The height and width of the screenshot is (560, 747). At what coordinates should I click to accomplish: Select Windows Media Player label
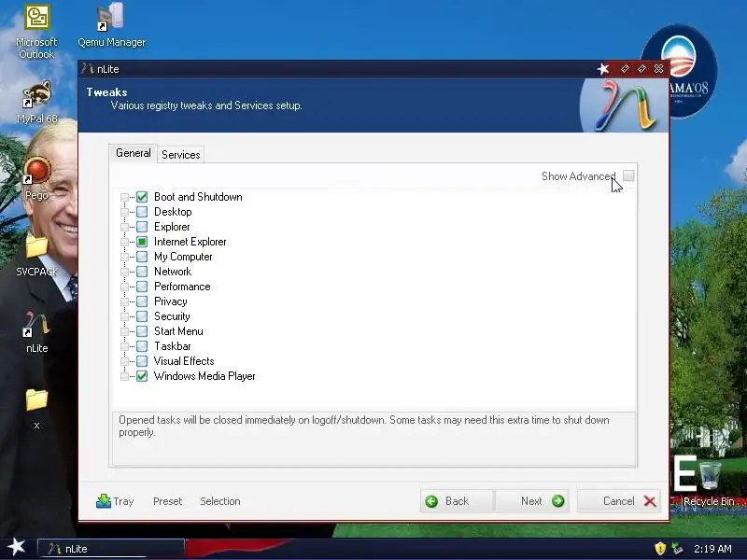[x=204, y=376]
